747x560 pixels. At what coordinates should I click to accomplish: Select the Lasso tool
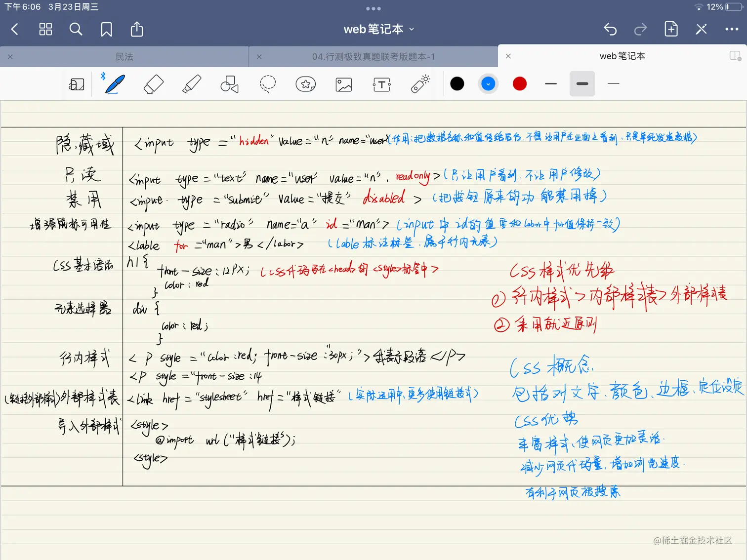point(268,84)
